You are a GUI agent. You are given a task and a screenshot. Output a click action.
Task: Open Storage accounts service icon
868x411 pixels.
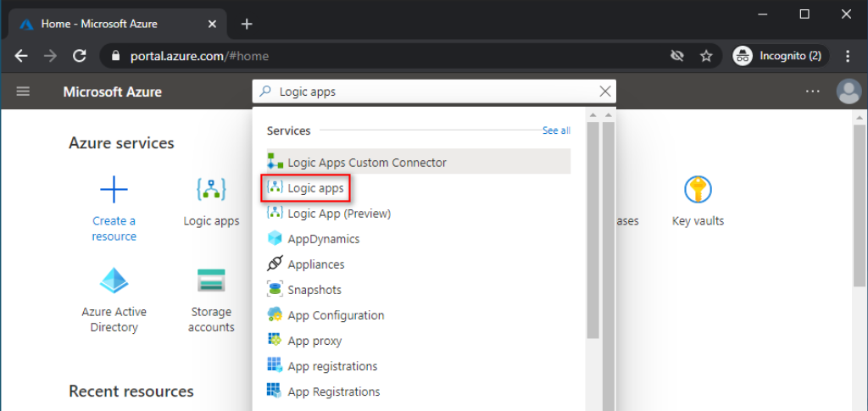211,280
